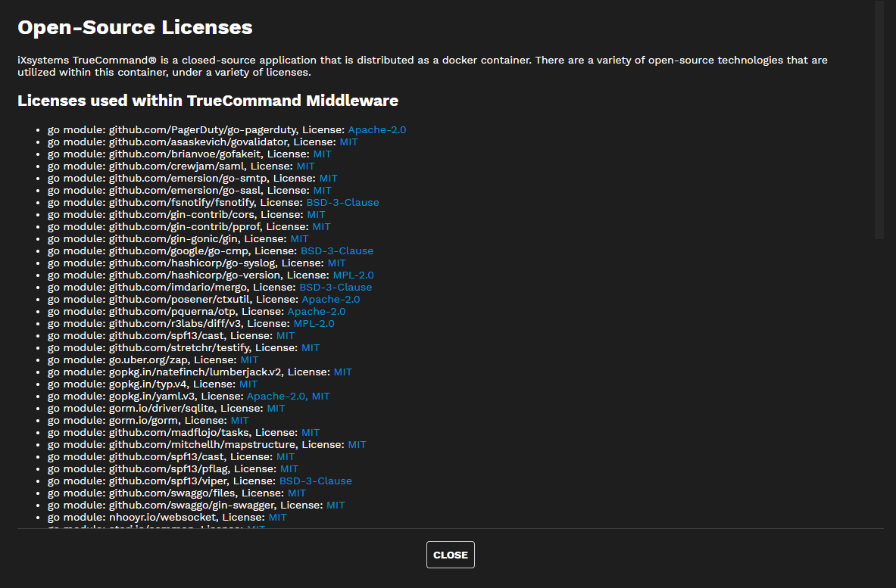Viewport: 896px width, 588px height.
Task: Open BSD-3-Clause license for google/go-cmp
Action: 336,250
